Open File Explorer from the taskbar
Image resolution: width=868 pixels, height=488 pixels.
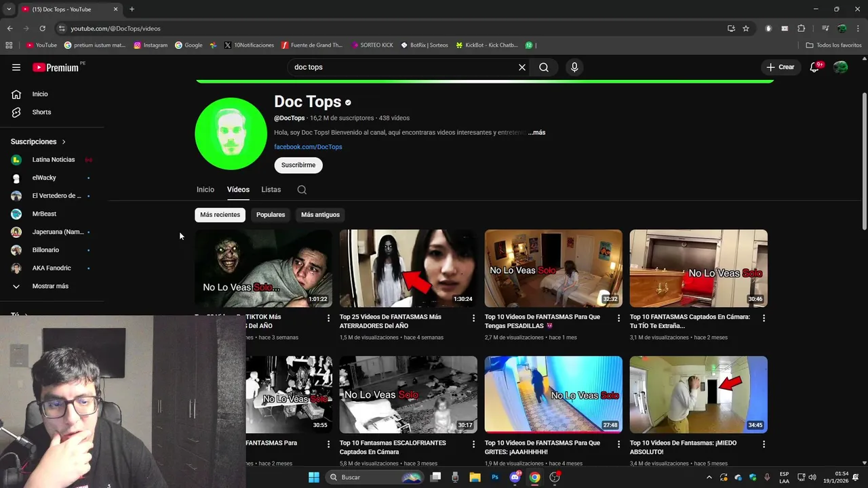point(475,477)
